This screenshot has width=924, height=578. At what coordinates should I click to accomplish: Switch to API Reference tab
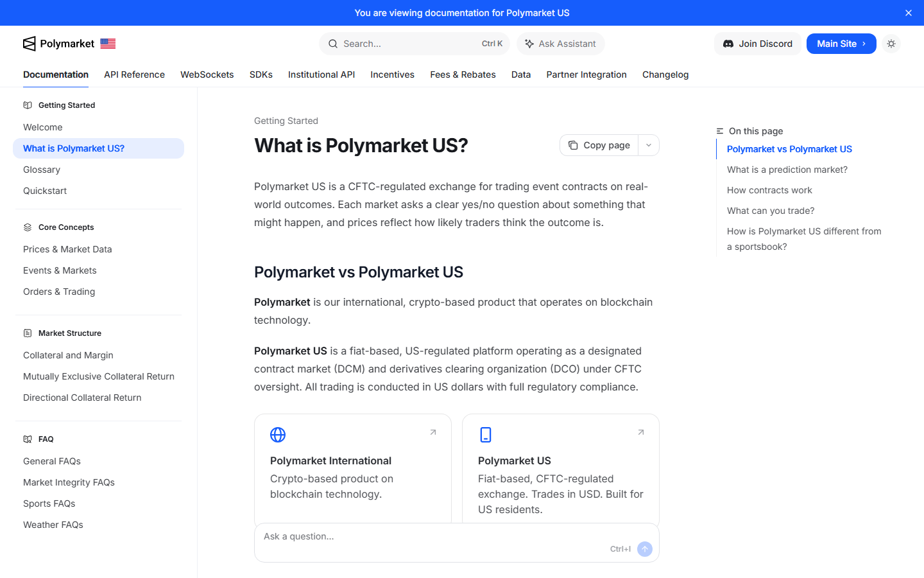[135, 74]
